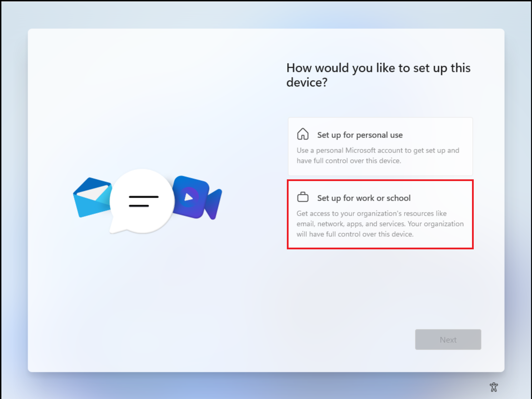Click the Set up for personal use label
Viewport: 532px width, 399px height.
pyautogui.click(x=360, y=135)
